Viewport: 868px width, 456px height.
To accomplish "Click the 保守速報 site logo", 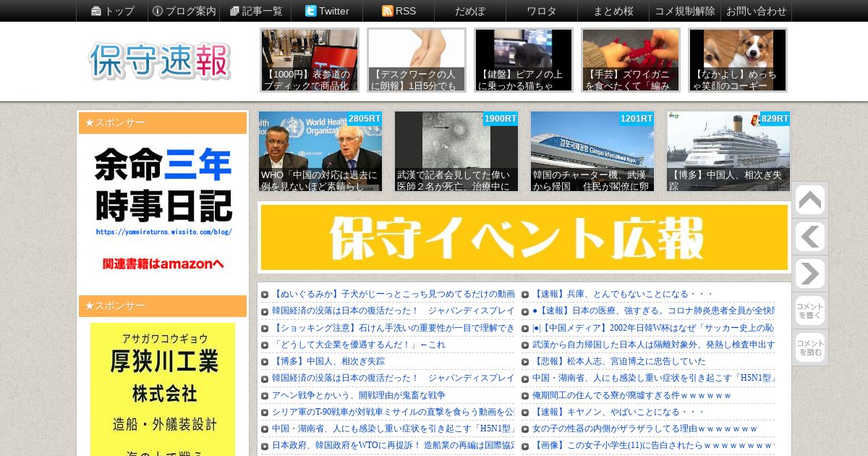I will pos(160,61).
